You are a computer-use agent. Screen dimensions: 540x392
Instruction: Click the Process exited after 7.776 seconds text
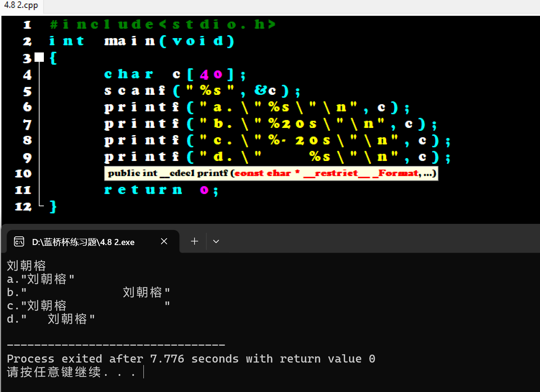[x=191, y=359]
